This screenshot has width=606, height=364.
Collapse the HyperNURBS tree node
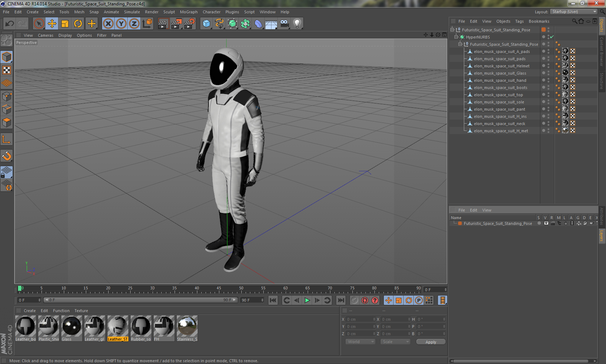click(x=456, y=37)
